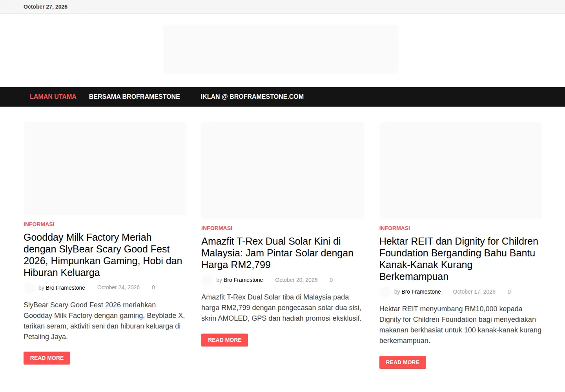Click INFORMASI category above Hektar REIT article
Screen dimensions: 565x392
pyautogui.click(x=394, y=228)
